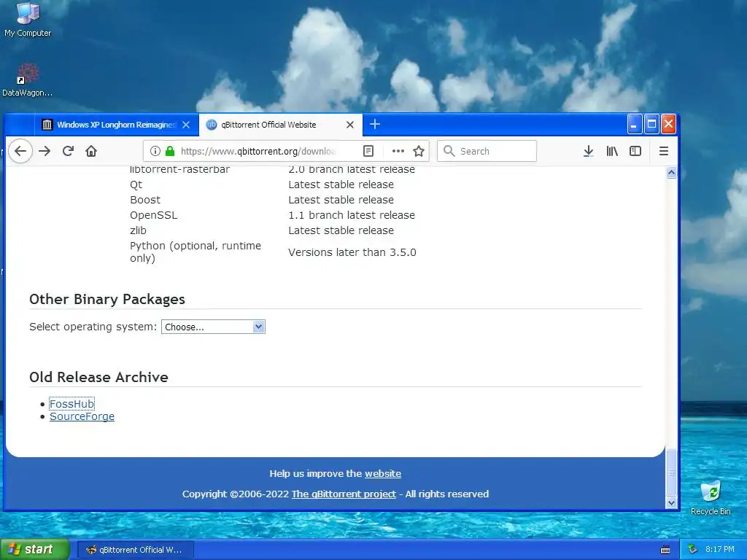Image resolution: width=747 pixels, height=560 pixels.
Task: Click scrollbar up arrow in browser
Action: click(x=671, y=172)
